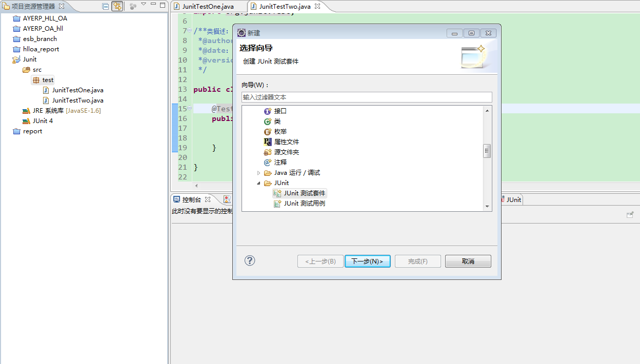Click the project explorer view icon
This screenshot has height=364, width=640.
pyautogui.click(x=6, y=6)
